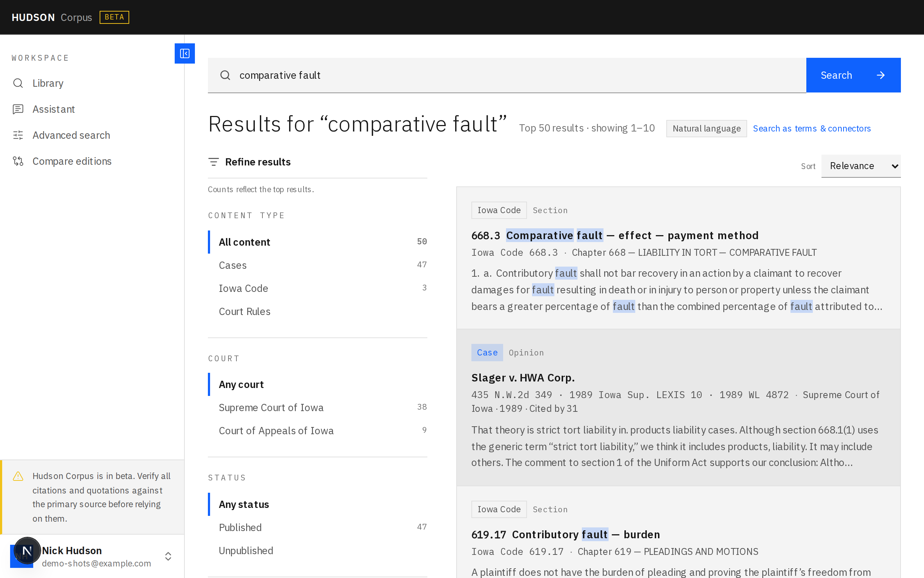
Task: Open 619.17 Contributory fault result
Action: (566, 534)
